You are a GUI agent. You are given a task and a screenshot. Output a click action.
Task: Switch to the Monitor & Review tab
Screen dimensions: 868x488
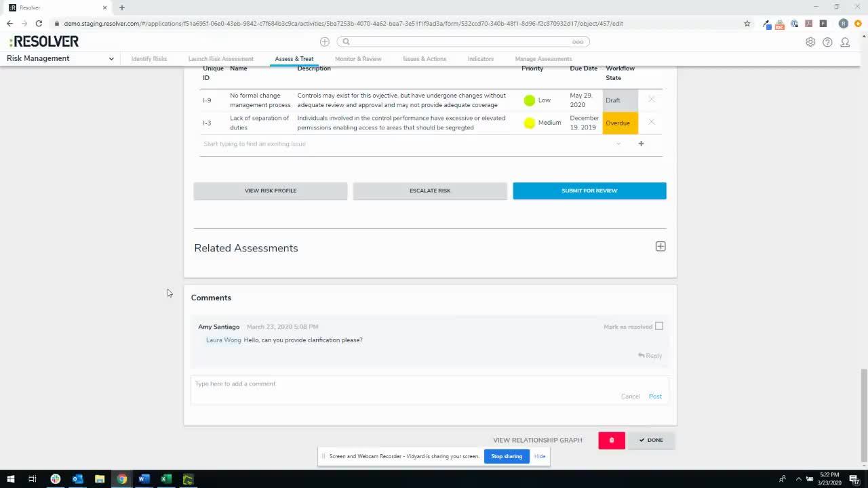358,59
